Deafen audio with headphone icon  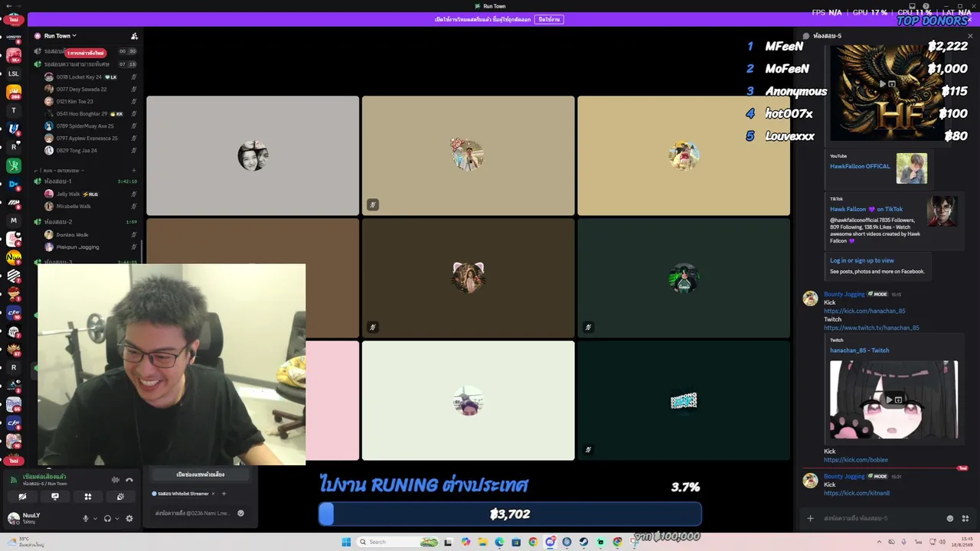[107, 518]
